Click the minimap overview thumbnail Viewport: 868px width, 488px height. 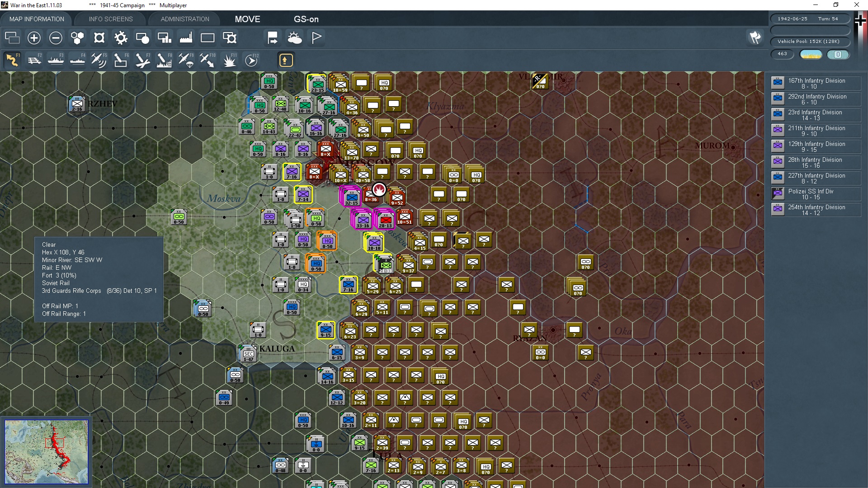click(47, 452)
